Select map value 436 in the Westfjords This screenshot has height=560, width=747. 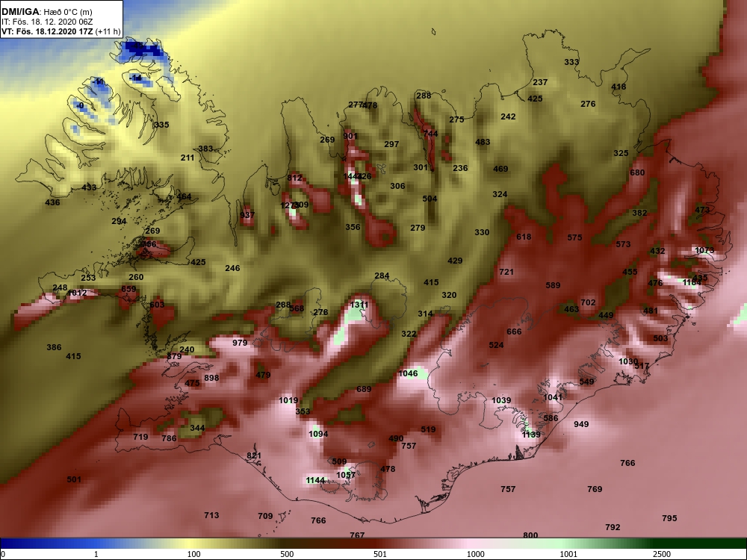tap(52, 202)
